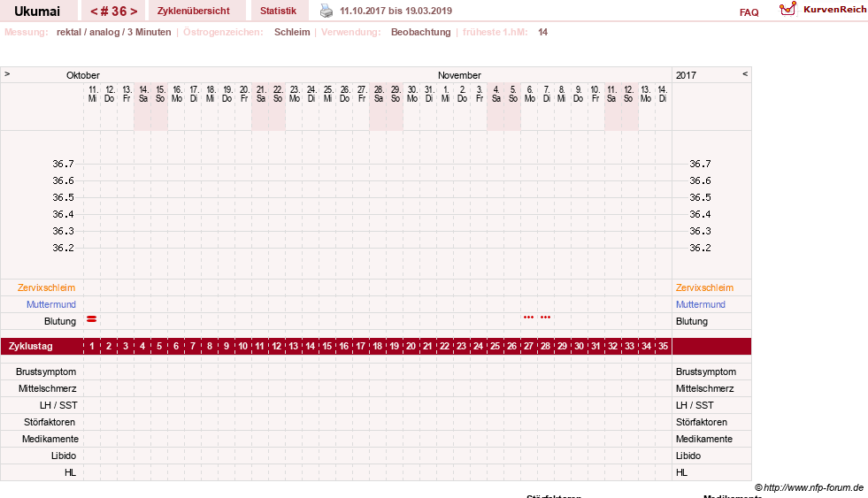This screenshot has width=868, height=498.
Task: Click the printer icon
Action: coord(326,11)
